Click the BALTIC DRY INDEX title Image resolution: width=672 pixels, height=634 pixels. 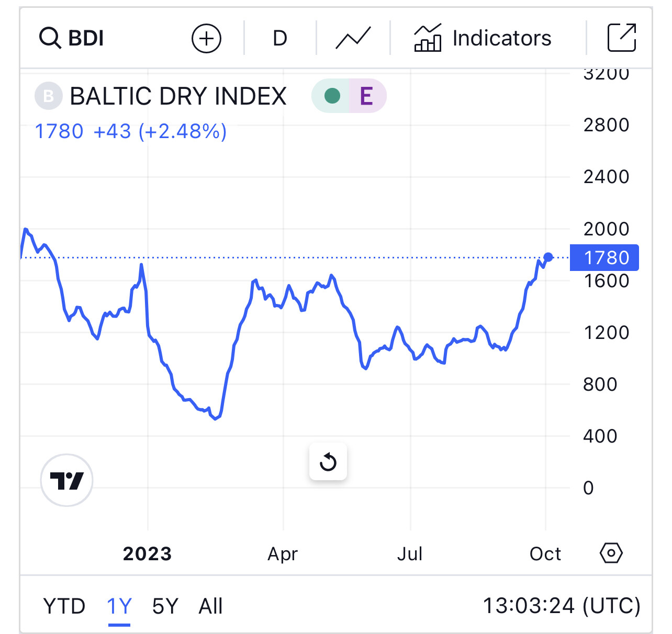tap(178, 96)
